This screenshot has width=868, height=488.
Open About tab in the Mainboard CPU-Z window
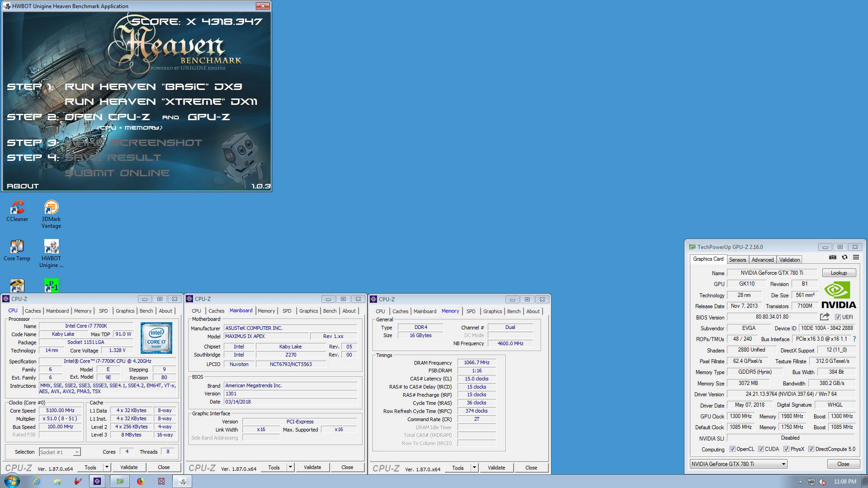[x=349, y=311]
